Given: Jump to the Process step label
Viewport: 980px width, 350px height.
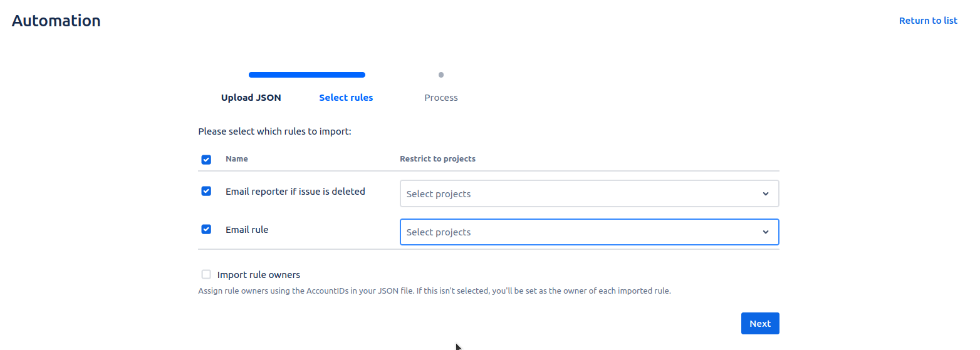Looking at the screenshot, I should [x=441, y=98].
